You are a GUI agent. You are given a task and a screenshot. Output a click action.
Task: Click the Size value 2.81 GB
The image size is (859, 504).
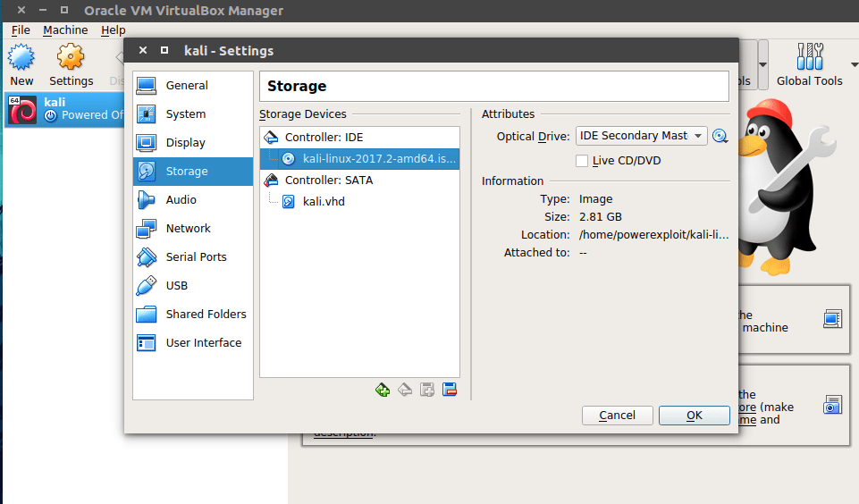click(x=601, y=217)
